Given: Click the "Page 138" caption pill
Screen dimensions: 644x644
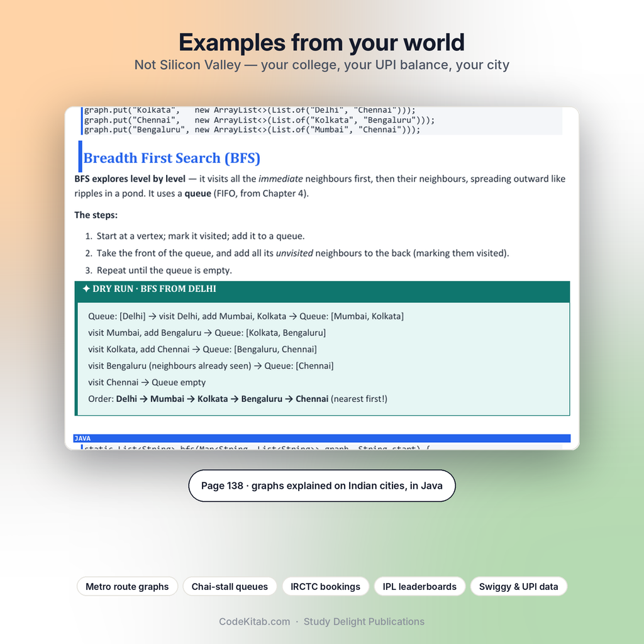Looking at the screenshot, I should pos(322,486).
